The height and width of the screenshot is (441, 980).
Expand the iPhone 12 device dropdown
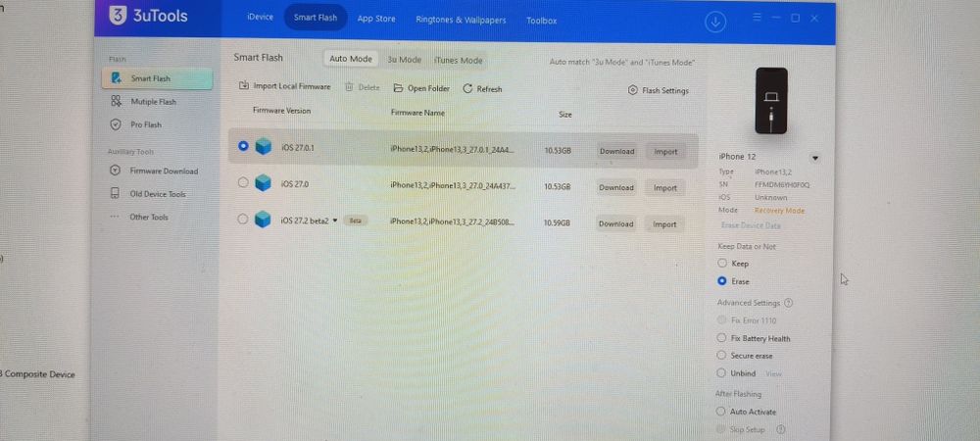tap(815, 159)
